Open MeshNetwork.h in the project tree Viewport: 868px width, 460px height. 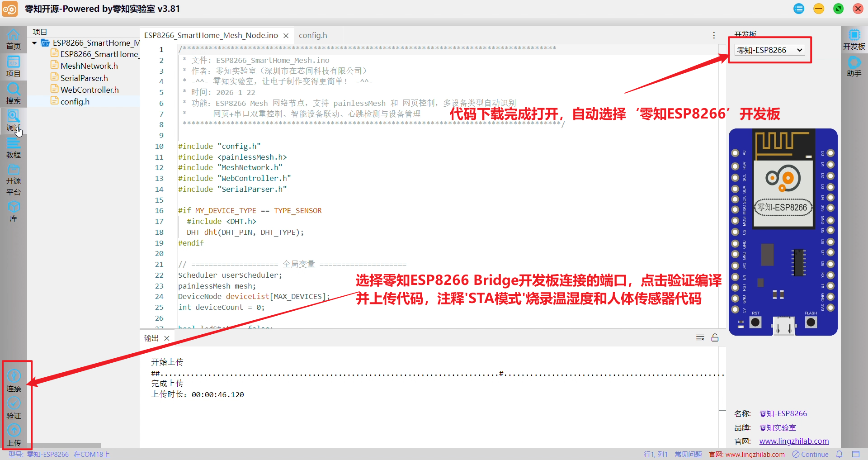pos(89,66)
